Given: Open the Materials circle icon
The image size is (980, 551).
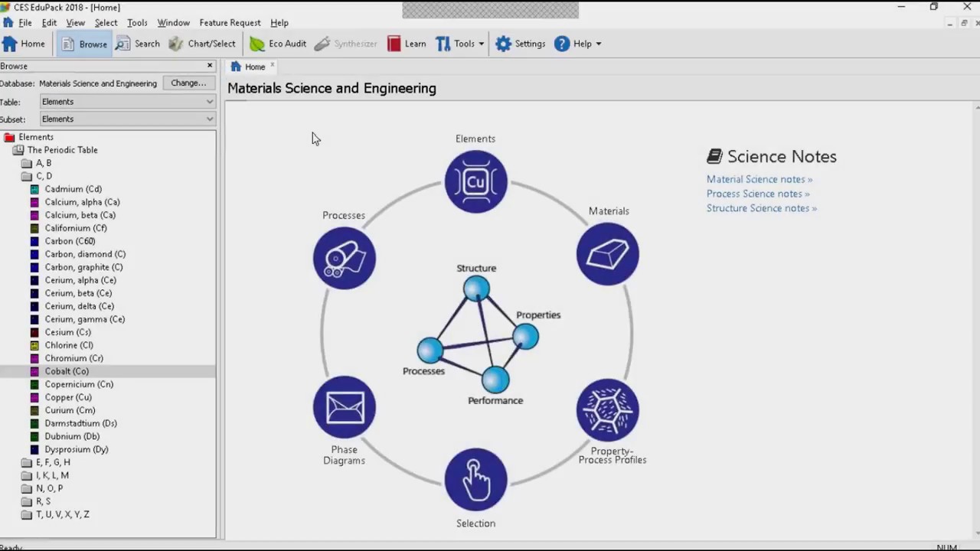Looking at the screenshot, I should tap(608, 254).
